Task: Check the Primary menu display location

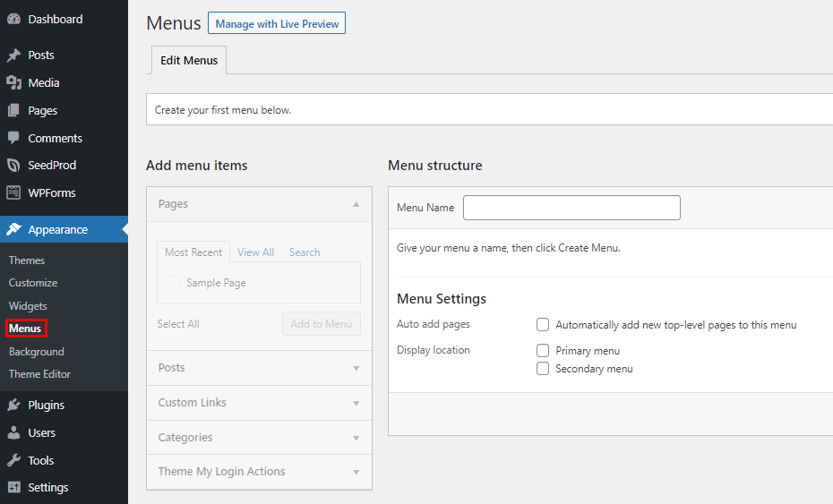Action: (x=543, y=351)
